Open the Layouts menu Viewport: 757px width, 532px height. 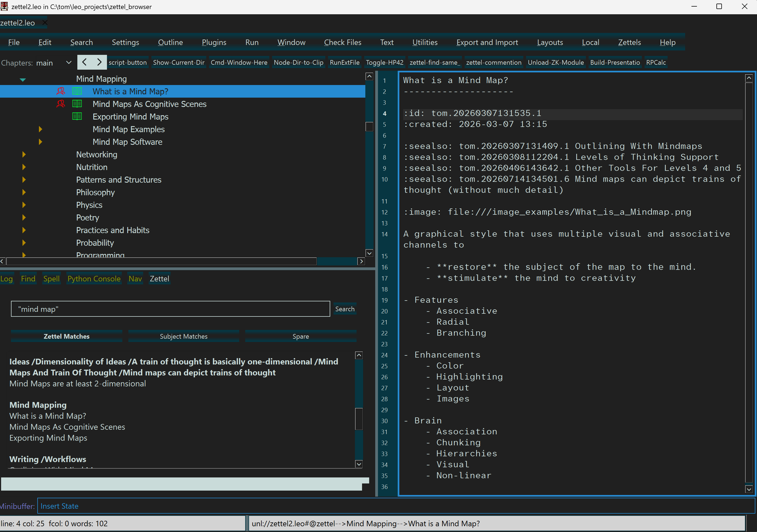click(550, 42)
